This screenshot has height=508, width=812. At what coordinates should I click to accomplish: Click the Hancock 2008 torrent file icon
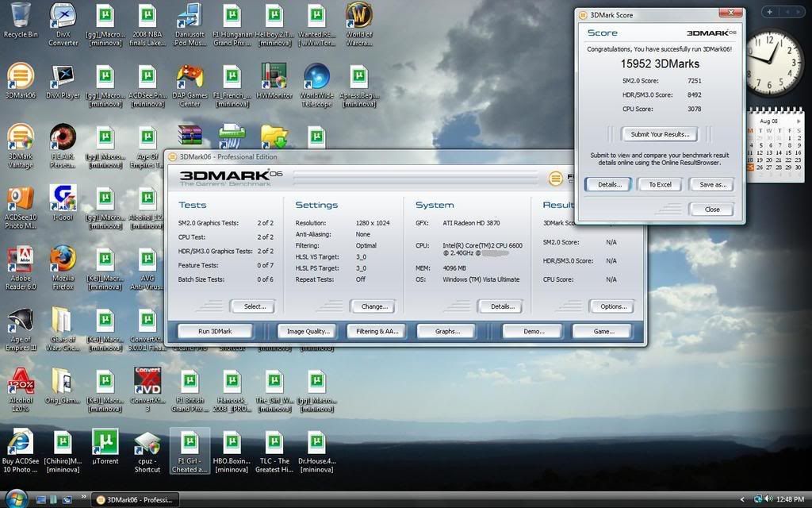coord(232,390)
